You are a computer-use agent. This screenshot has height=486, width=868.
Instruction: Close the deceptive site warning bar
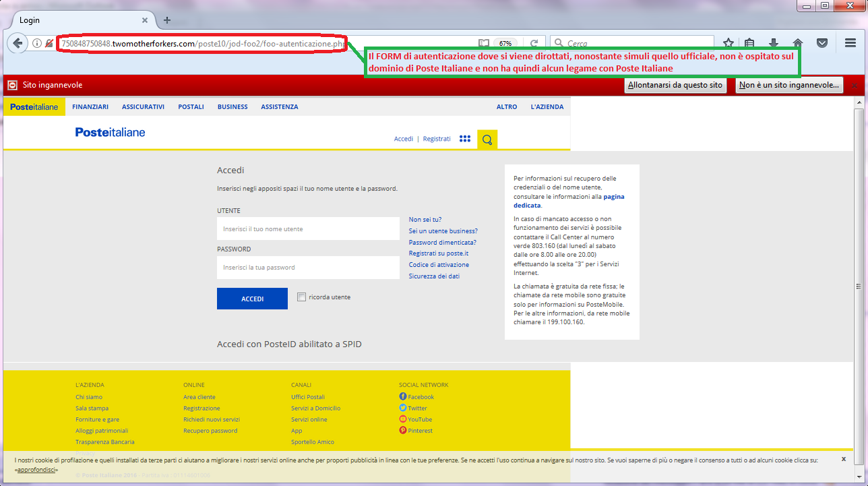pos(855,86)
